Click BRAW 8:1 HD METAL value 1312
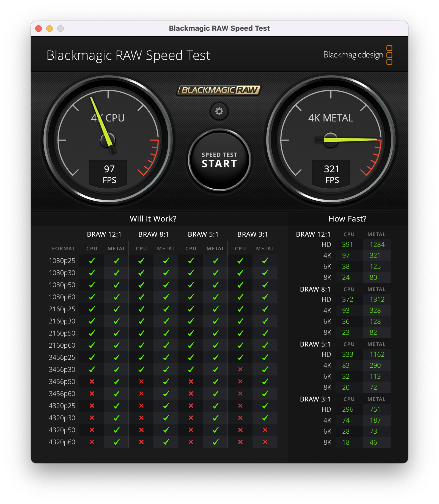Screen dimensions: 439x504 [x=377, y=299]
